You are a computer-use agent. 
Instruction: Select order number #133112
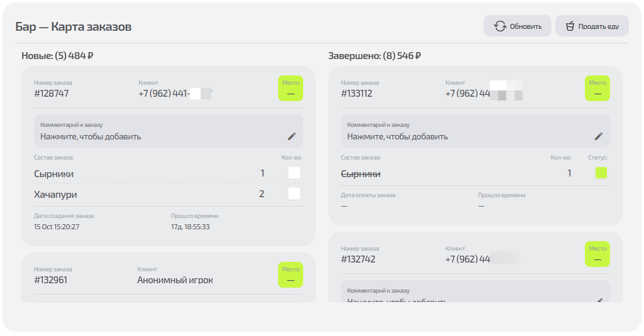357,94
